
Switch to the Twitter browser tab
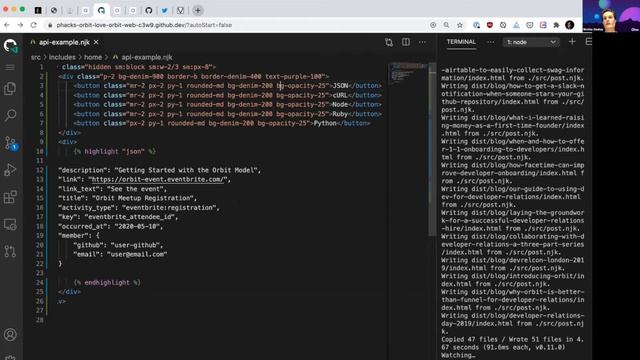pos(164,11)
